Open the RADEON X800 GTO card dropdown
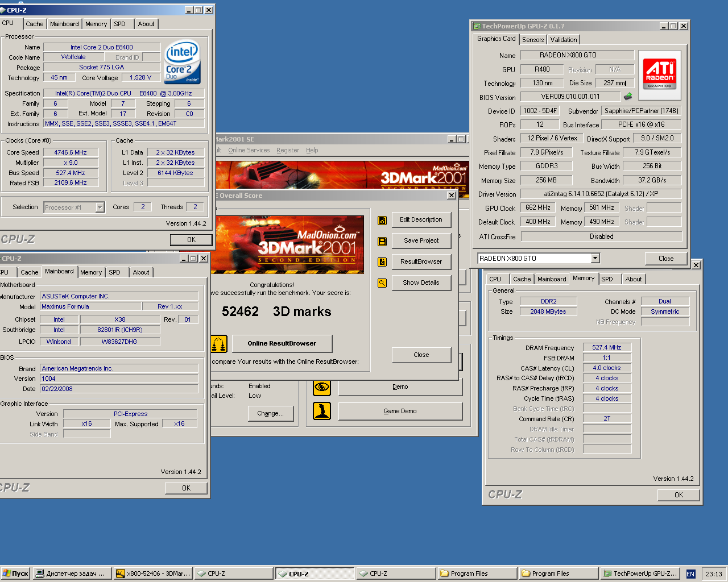Viewport: 728px width, 582px height. [x=595, y=259]
